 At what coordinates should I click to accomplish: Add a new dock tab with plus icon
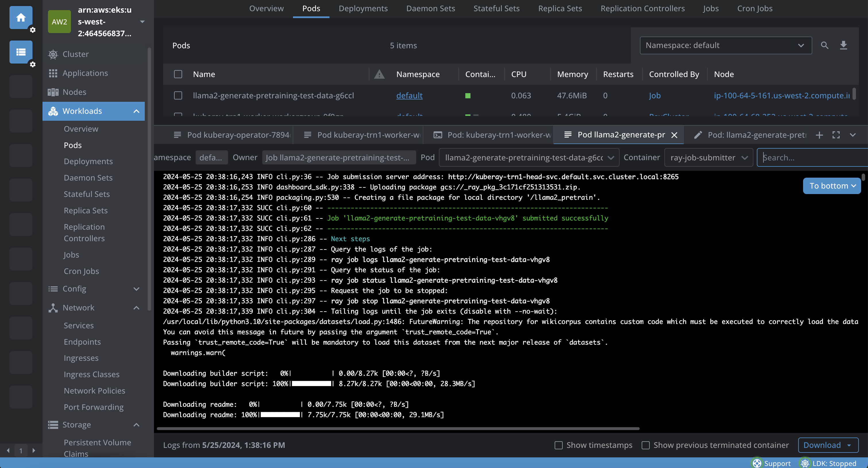pos(819,135)
